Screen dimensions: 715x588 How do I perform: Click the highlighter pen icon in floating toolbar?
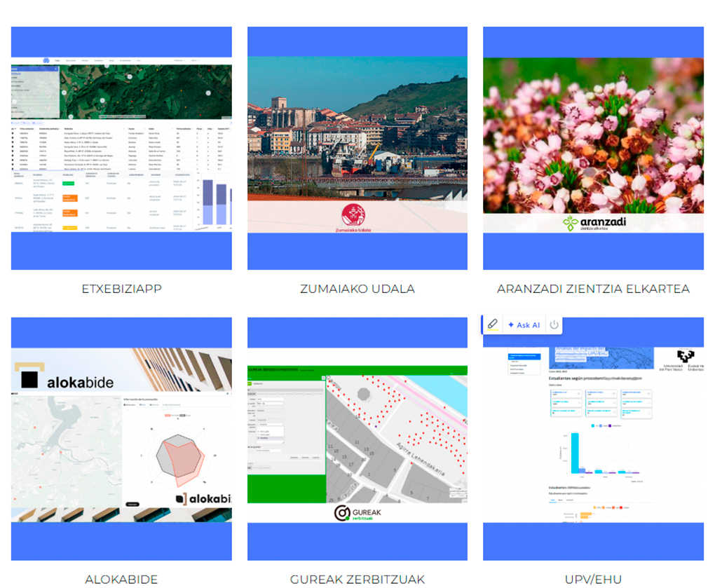click(x=493, y=324)
